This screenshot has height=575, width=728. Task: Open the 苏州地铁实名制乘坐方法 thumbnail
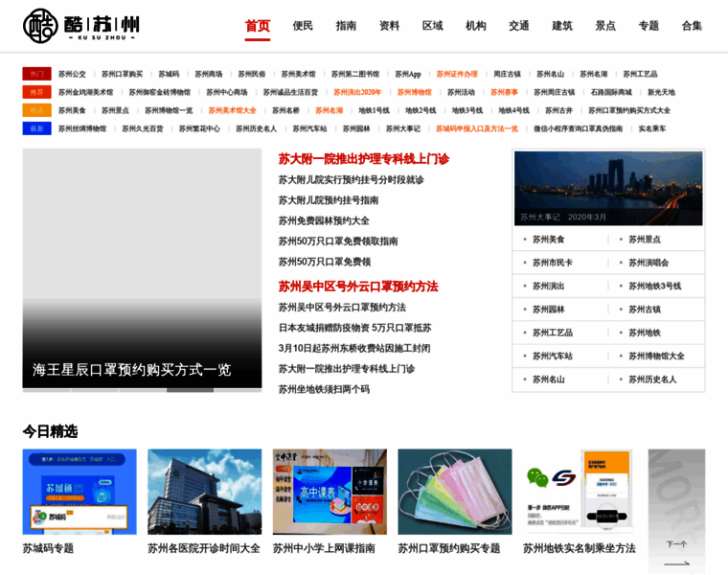(x=580, y=492)
